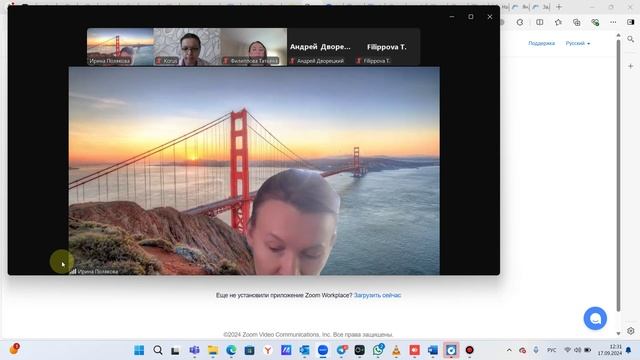Open the Поддержка support link

click(541, 43)
